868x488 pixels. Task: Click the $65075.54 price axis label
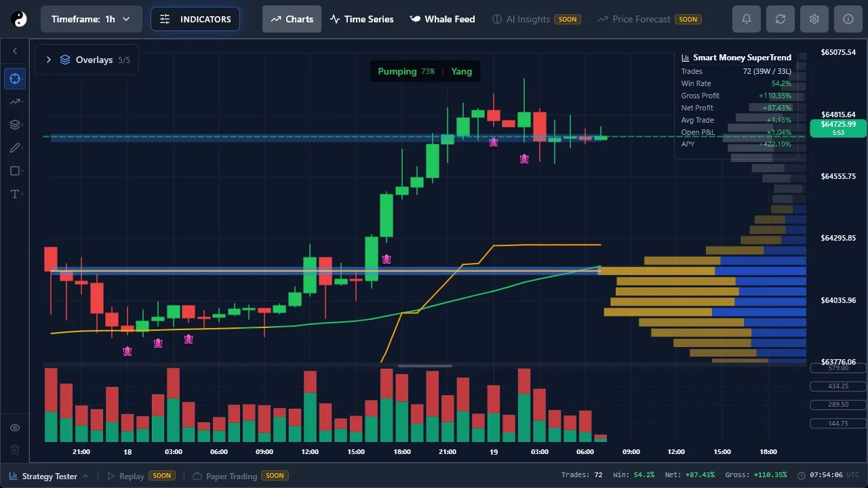838,52
